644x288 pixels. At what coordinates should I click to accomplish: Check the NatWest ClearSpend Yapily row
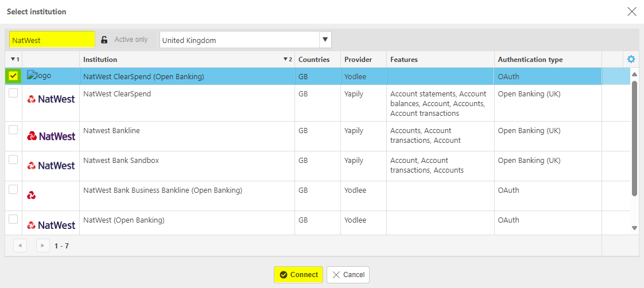coord(13,94)
